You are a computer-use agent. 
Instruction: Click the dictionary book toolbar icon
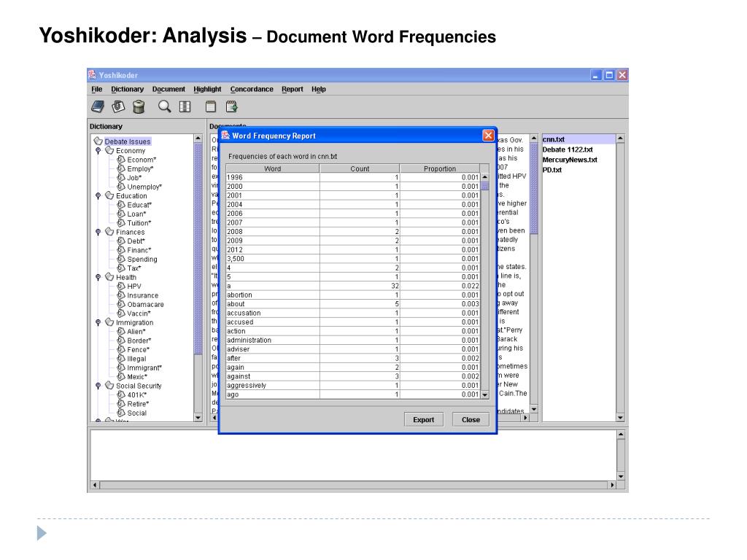98,106
